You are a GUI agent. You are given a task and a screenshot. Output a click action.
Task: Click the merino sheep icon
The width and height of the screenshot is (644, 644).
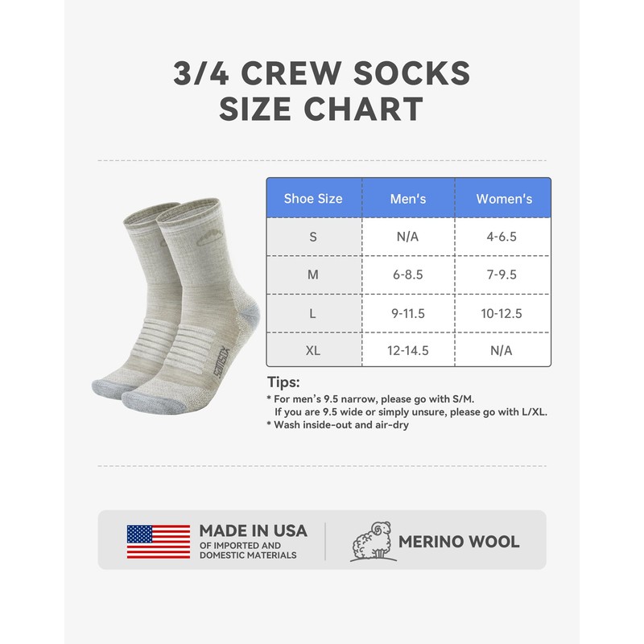(x=375, y=541)
